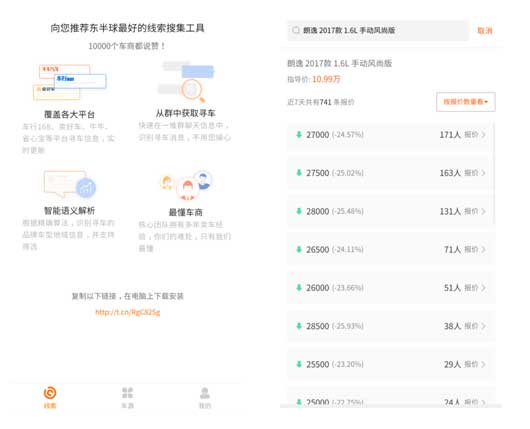This screenshot has width=530, height=429.
Task: Open the 线索 tab in bottom navigation
Action: click(50, 398)
